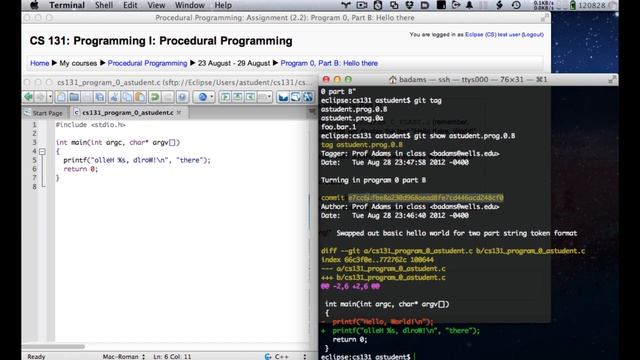This screenshot has height=360, width=640.
Task: Click the New File icon in editor toolbar
Action: pos(61,97)
